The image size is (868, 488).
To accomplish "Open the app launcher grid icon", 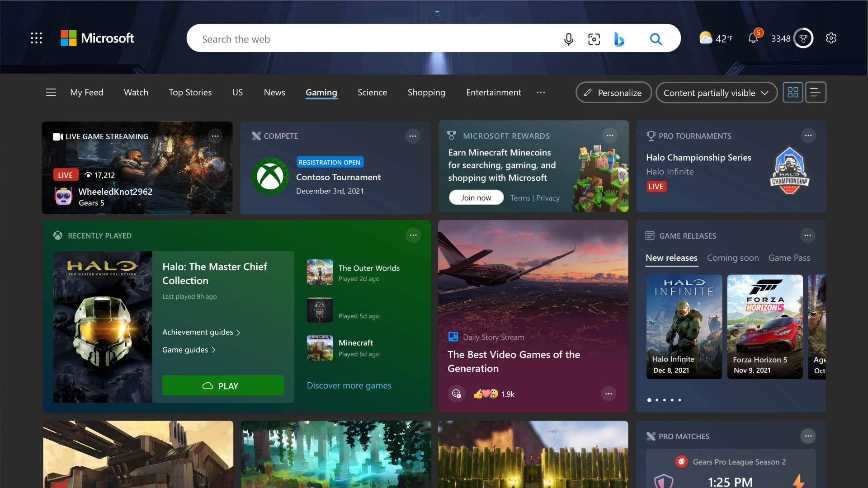I will point(37,38).
